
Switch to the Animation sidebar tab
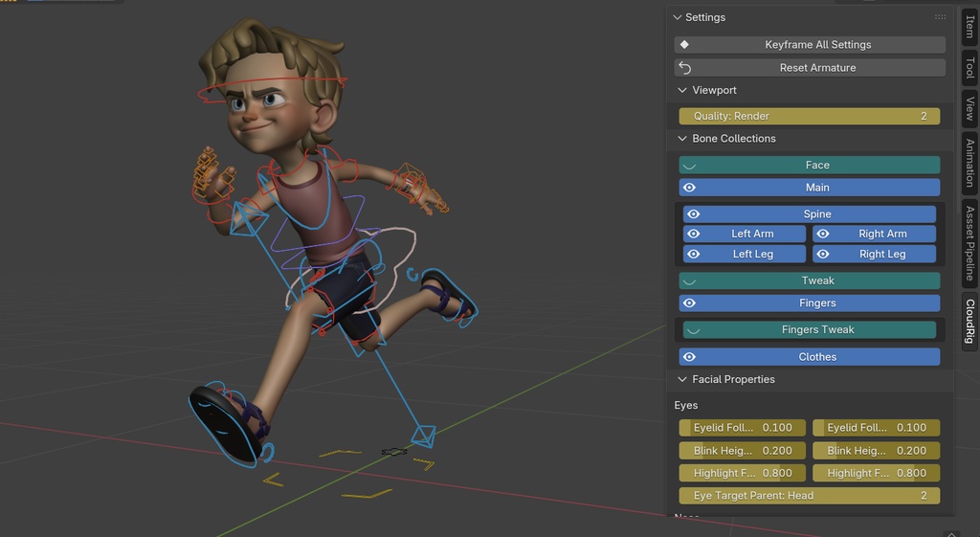click(969, 163)
